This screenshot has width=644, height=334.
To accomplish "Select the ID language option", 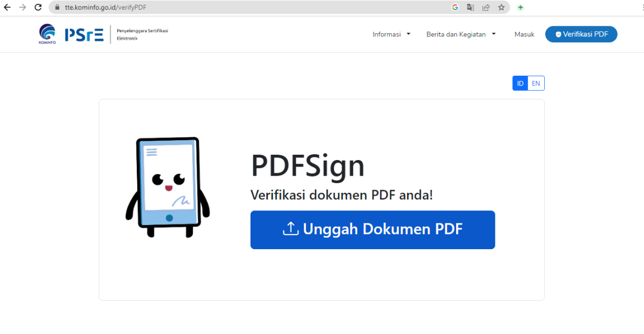I will (x=521, y=83).
